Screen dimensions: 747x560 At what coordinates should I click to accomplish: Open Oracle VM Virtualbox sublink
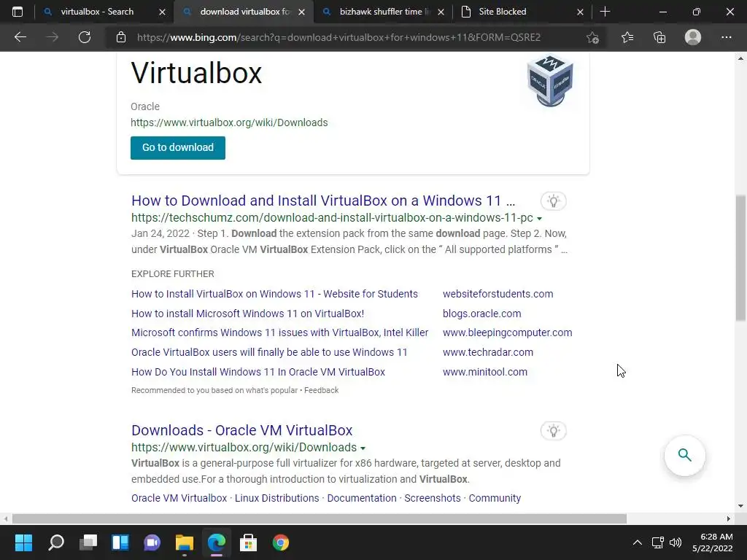click(x=179, y=498)
